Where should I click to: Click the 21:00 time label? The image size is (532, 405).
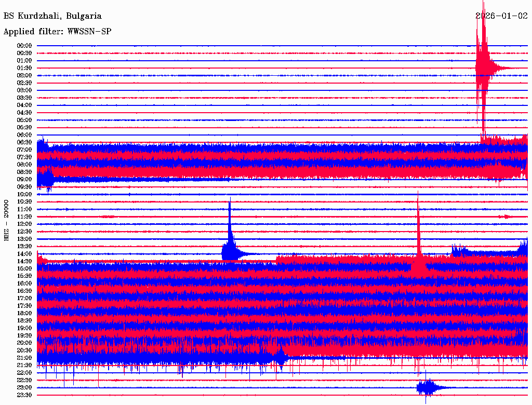[x=24, y=358]
